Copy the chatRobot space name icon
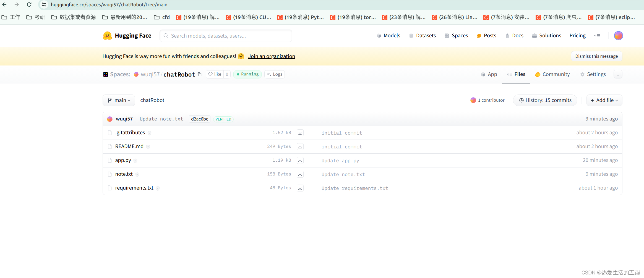The image size is (644, 278). 200,74
